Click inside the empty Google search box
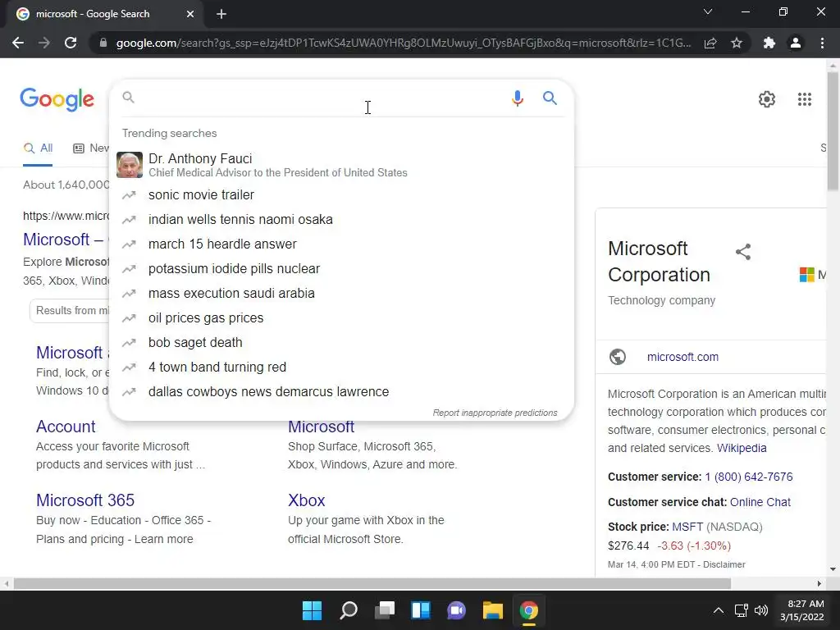 pos(322,98)
